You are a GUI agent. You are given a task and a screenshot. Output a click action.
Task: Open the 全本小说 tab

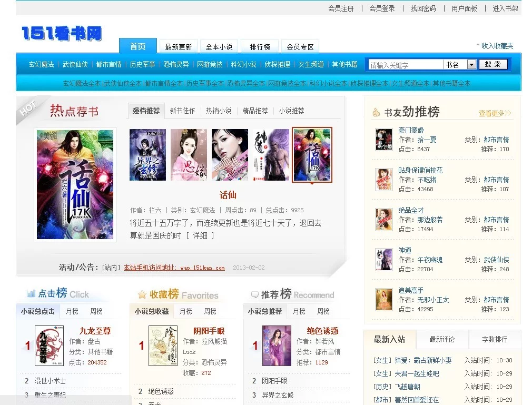pyautogui.click(x=219, y=47)
